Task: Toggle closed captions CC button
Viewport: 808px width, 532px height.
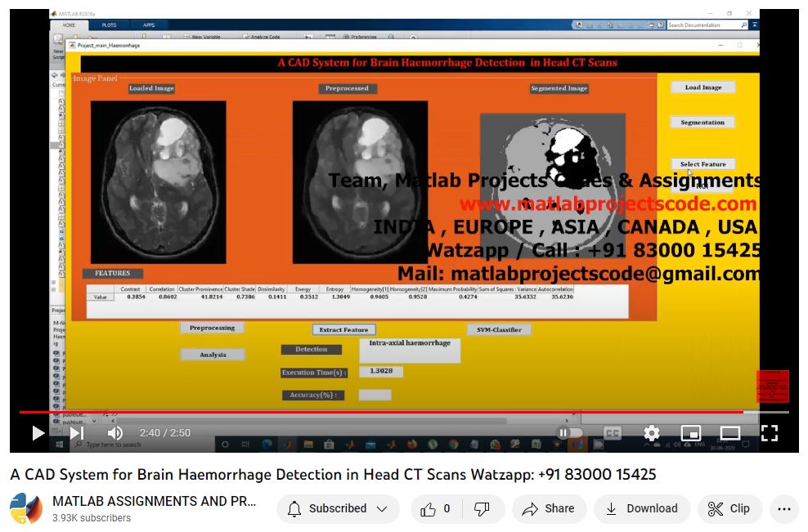Action: tap(612, 433)
